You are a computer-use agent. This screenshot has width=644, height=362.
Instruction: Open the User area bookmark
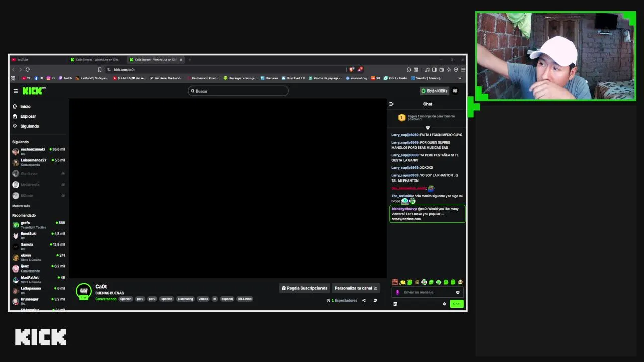point(269,78)
